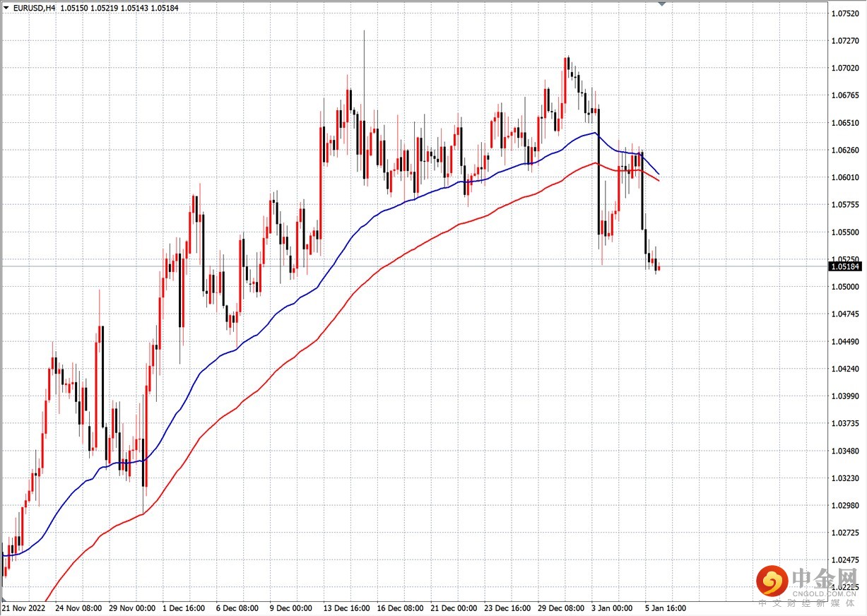
Task: Click the 21 Nov 2022 time label
Action: click(25, 608)
